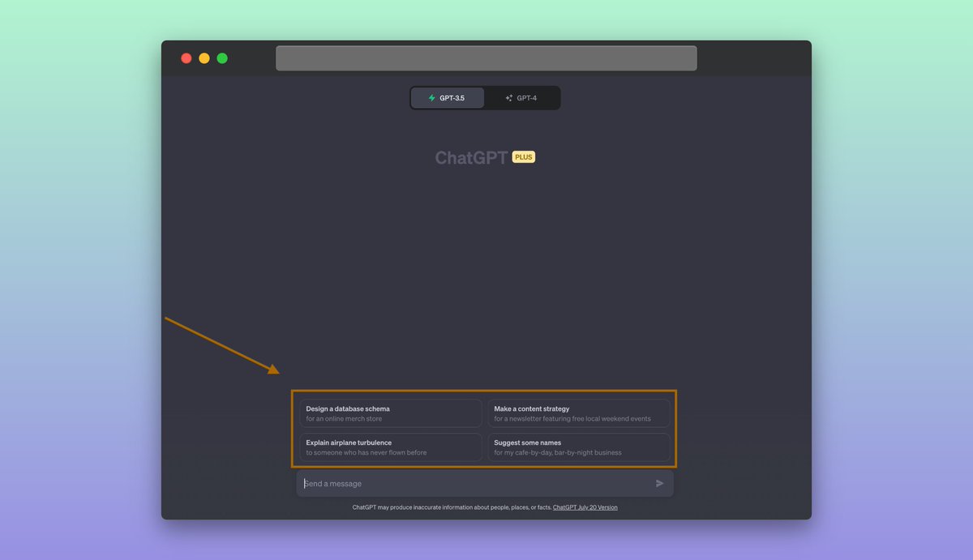Click the browser address bar

486,58
